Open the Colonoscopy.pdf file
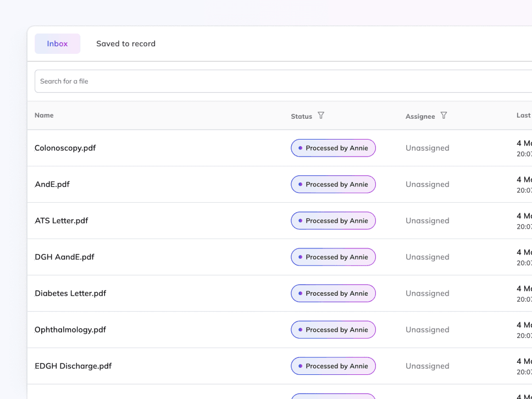The height and width of the screenshot is (399, 532). pos(65,148)
